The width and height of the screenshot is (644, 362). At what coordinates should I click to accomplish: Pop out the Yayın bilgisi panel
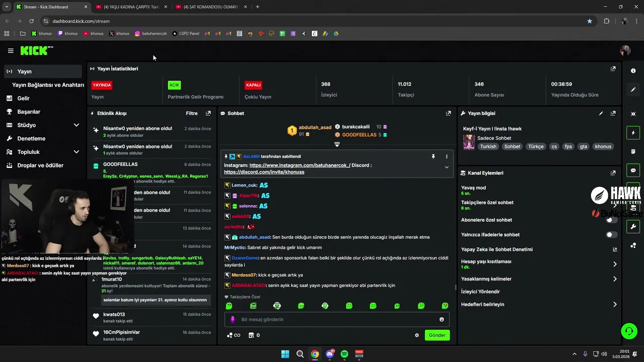(x=613, y=114)
